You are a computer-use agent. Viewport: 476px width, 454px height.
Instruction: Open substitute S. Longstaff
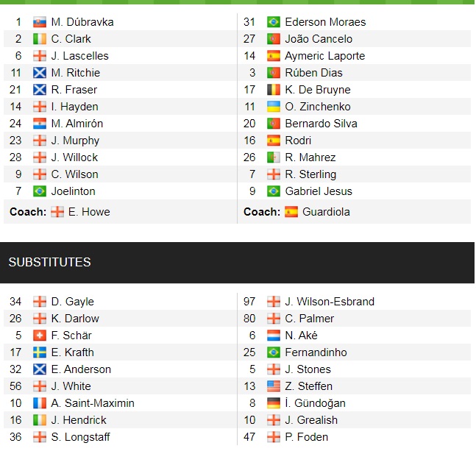82,437
